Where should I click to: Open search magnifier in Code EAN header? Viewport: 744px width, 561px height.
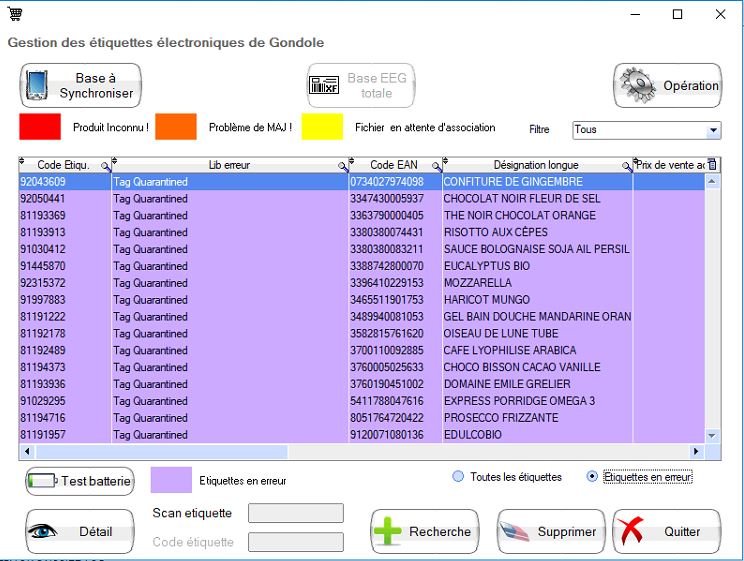pyautogui.click(x=434, y=166)
